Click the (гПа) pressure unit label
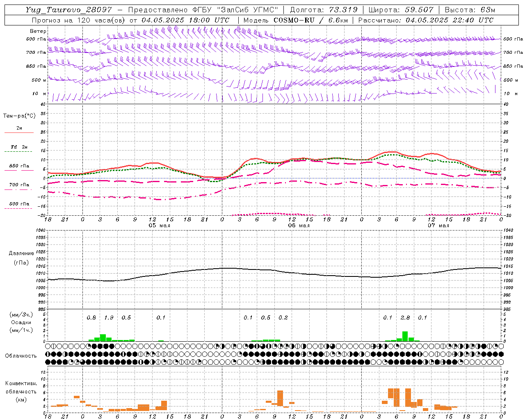This screenshot has width=525, height=420. pyautogui.click(x=21, y=262)
